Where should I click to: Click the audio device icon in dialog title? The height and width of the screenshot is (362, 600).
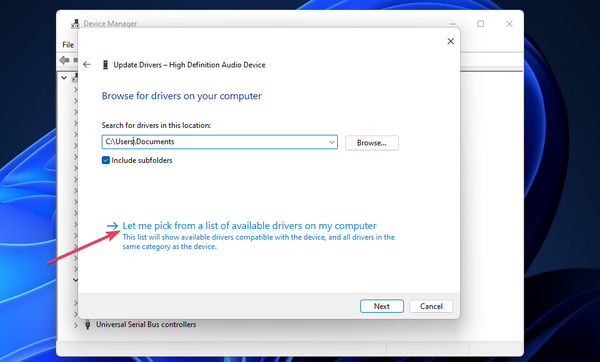(x=105, y=65)
